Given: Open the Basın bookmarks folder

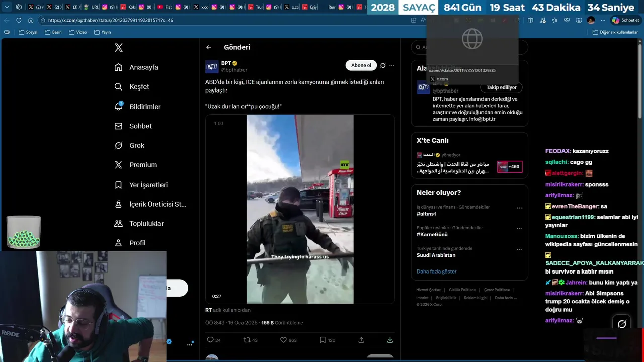Looking at the screenshot, I should [53, 32].
